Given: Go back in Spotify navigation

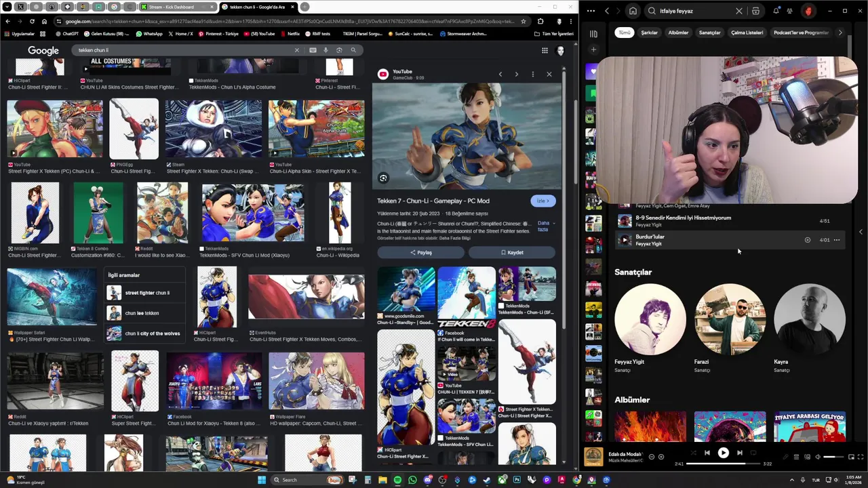Looking at the screenshot, I should pos(607,11).
